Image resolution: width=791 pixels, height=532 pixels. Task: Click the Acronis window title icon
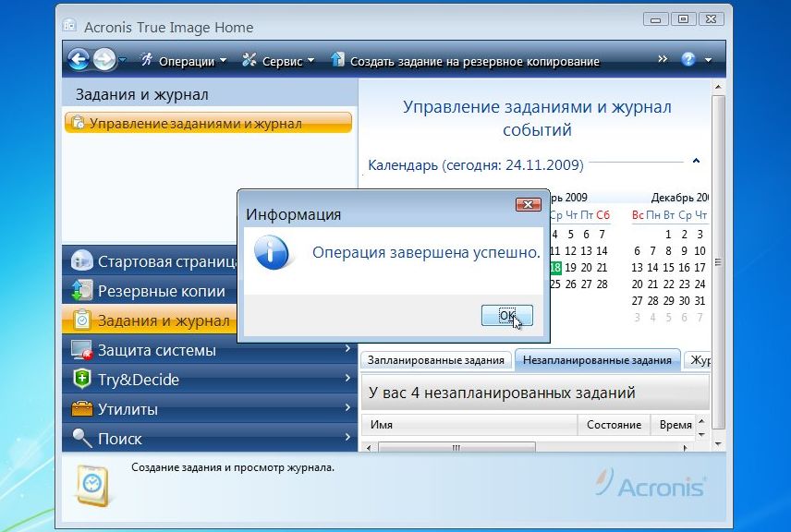(69, 25)
